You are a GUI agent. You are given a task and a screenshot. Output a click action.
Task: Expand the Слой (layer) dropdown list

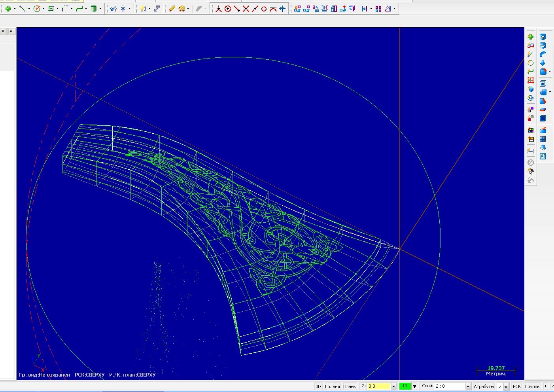tap(468, 386)
